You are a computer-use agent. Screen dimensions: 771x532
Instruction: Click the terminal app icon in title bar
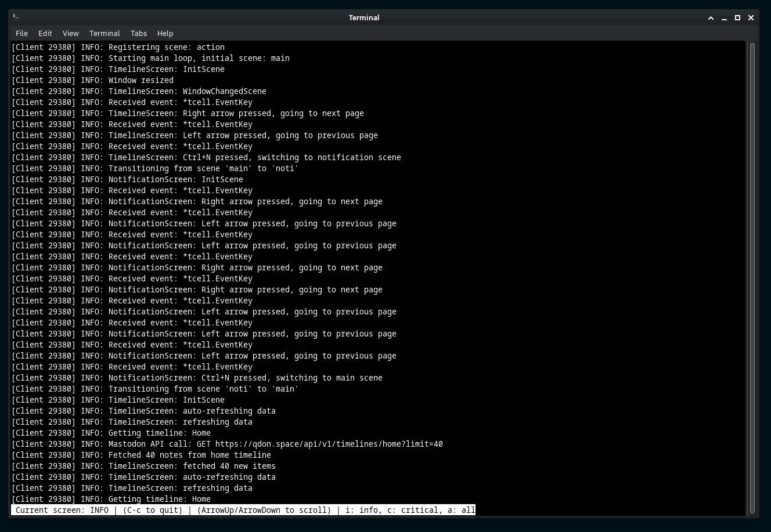pos(16,17)
